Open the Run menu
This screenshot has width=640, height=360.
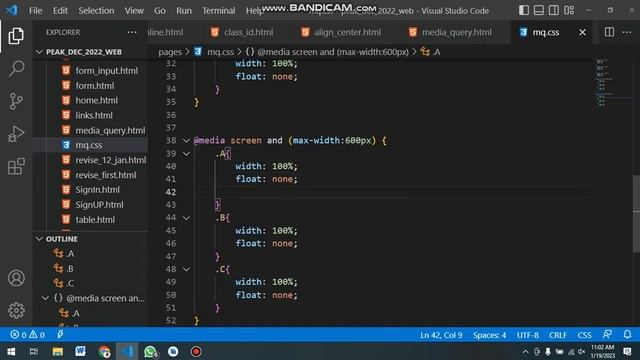(x=184, y=11)
